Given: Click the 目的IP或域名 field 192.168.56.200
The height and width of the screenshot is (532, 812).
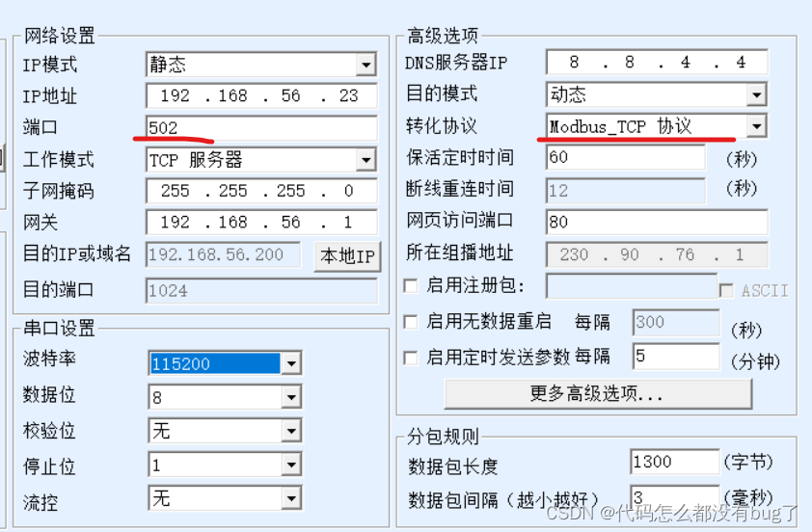Looking at the screenshot, I should point(223,254).
